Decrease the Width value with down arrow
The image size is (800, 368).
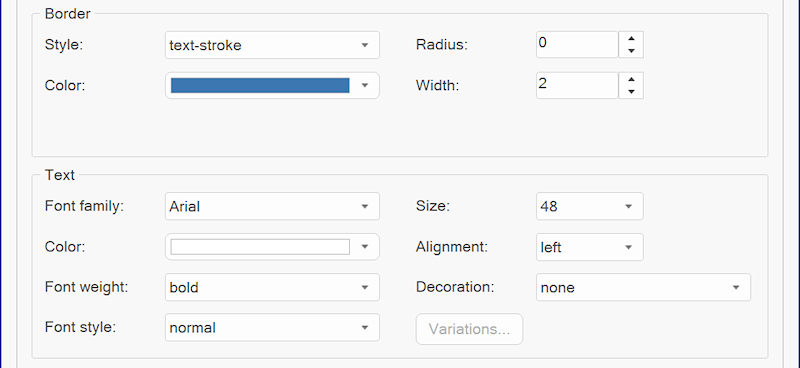pyautogui.click(x=631, y=92)
